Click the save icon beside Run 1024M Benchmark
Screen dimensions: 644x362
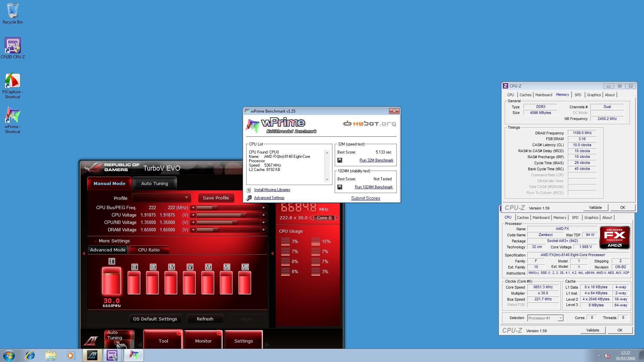tap(340, 187)
